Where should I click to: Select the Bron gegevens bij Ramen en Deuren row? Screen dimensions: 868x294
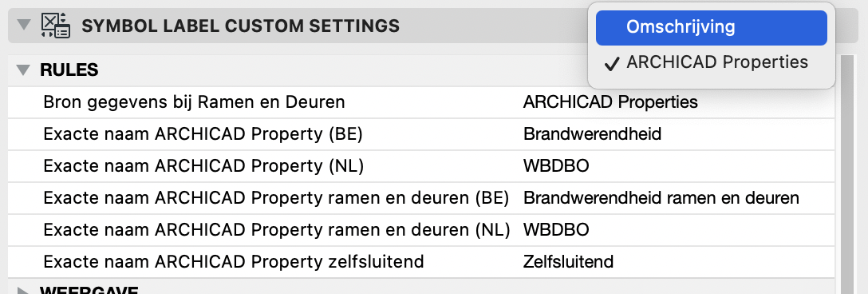click(x=421, y=102)
